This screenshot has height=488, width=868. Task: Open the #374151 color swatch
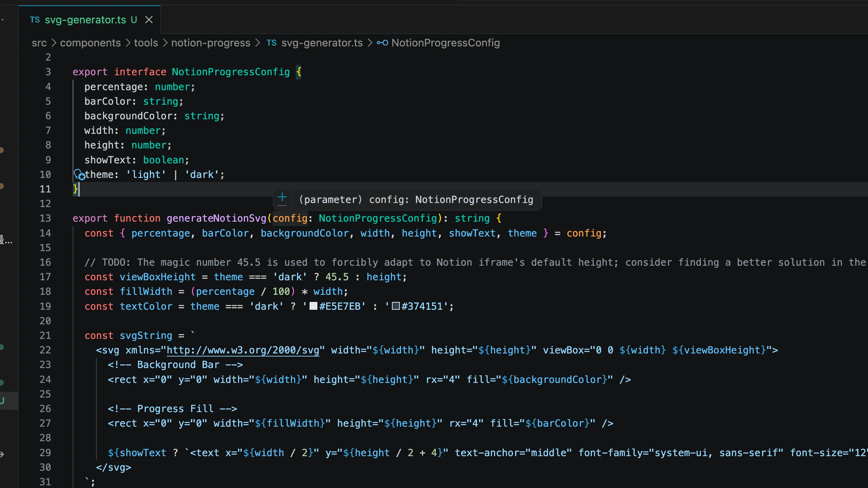tap(396, 306)
